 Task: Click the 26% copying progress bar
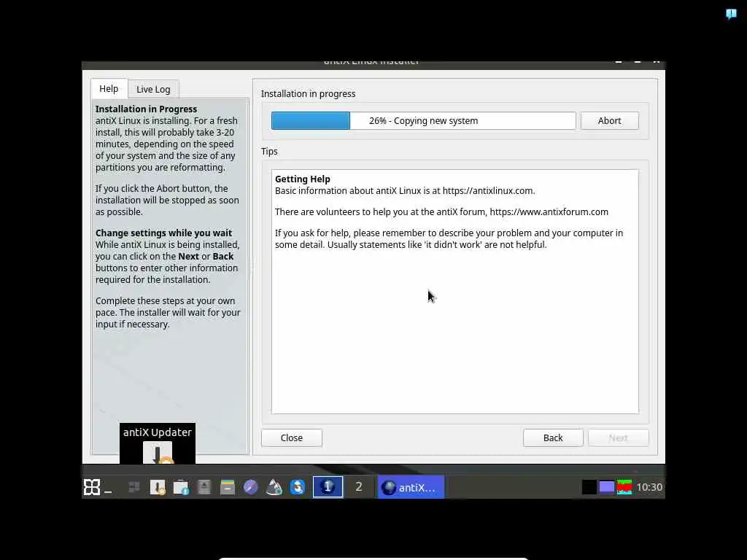tap(424, 120)
